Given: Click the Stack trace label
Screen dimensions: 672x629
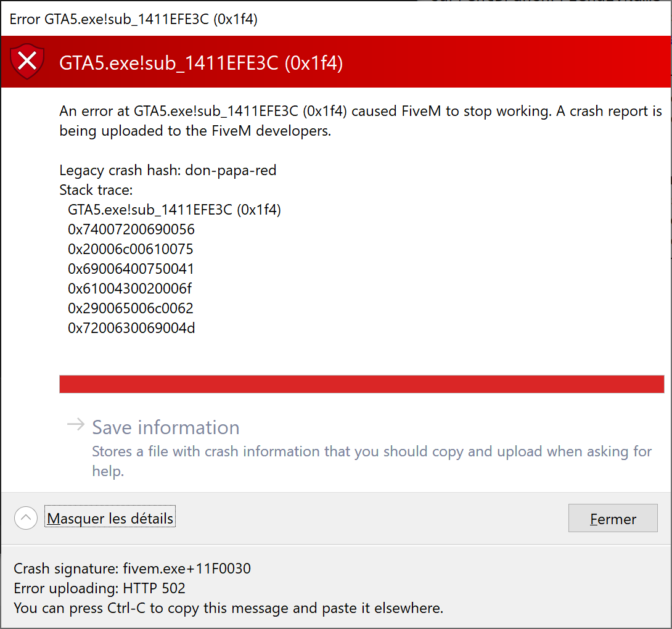Looking at the screenshot, I should click(x=96, y=190).
